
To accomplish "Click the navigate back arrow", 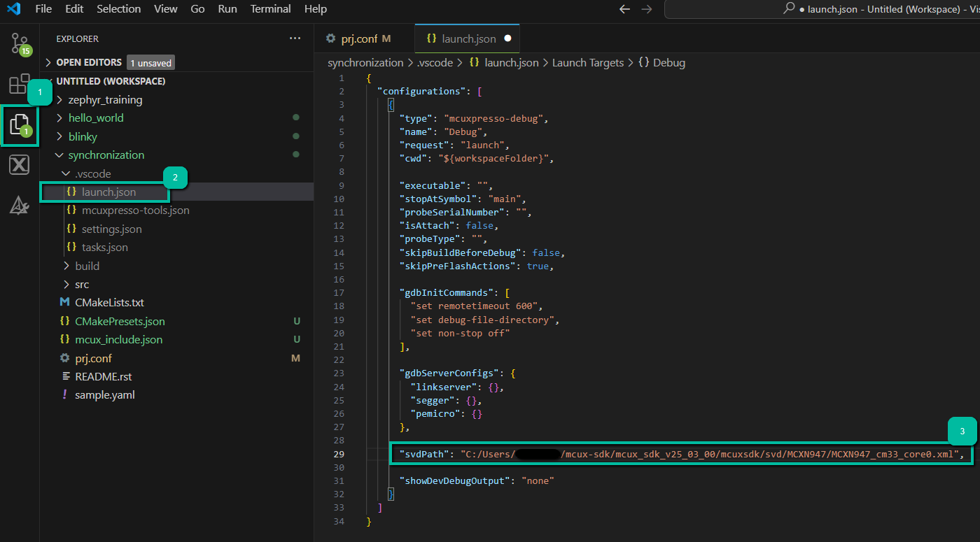I will tap(625, 9).
